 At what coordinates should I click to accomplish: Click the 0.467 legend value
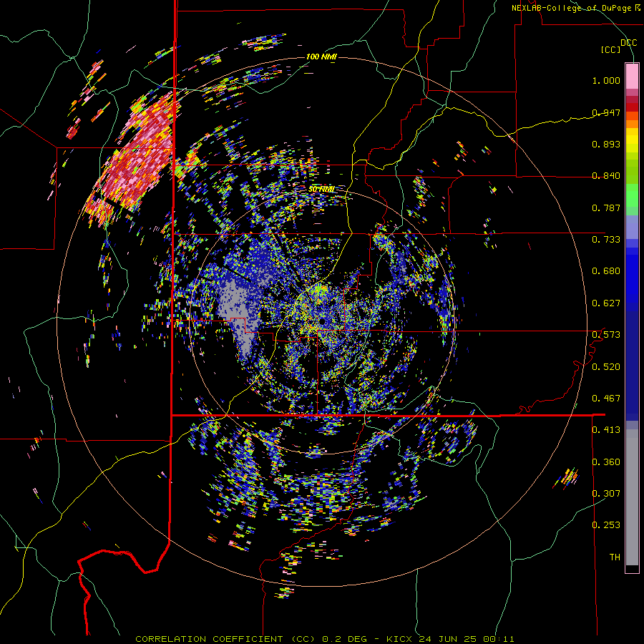tap(606, 399)
